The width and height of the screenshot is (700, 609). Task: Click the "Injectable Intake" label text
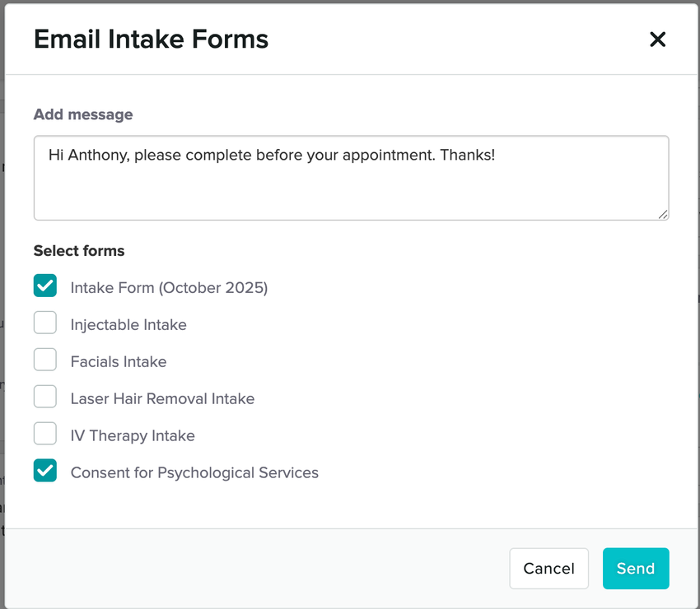(128, 325)
